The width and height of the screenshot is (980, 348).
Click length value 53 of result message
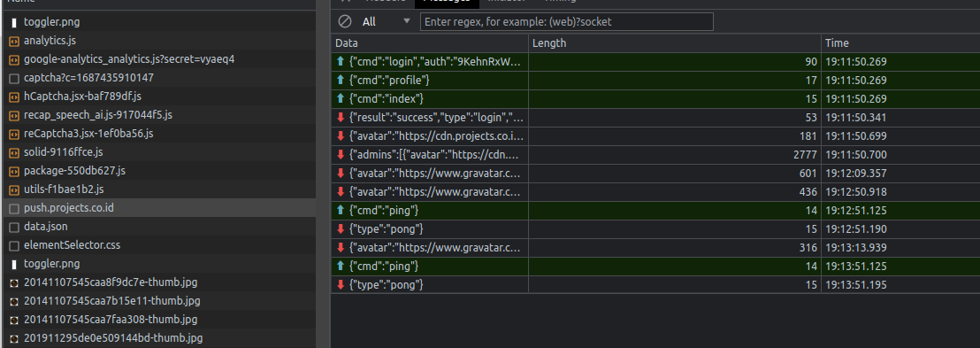point(811,117)
